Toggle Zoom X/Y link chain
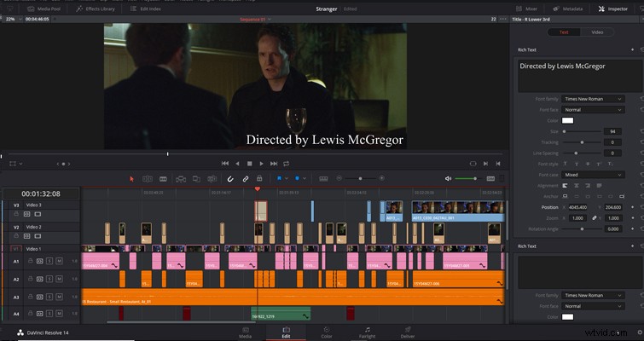The image size is (644, 341). click(594, 218)
